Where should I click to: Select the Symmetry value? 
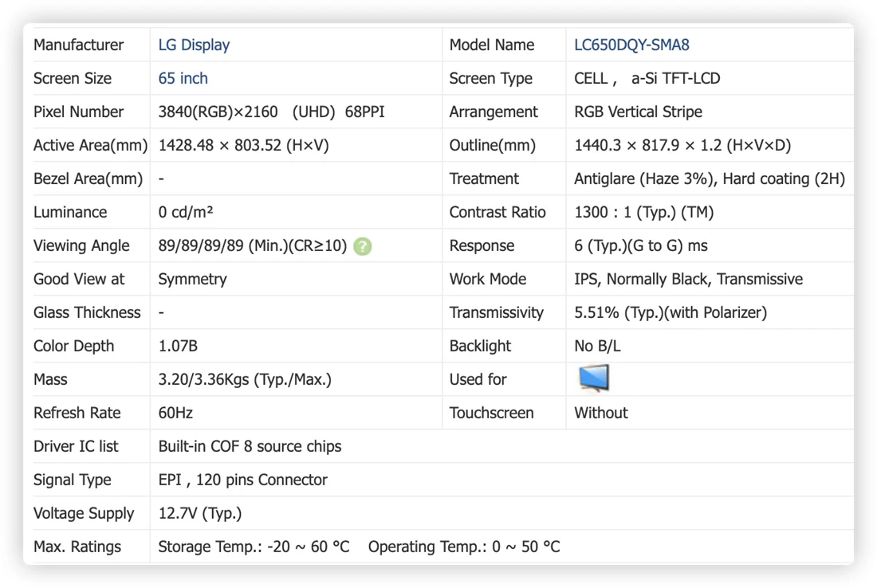coord(192,280)
